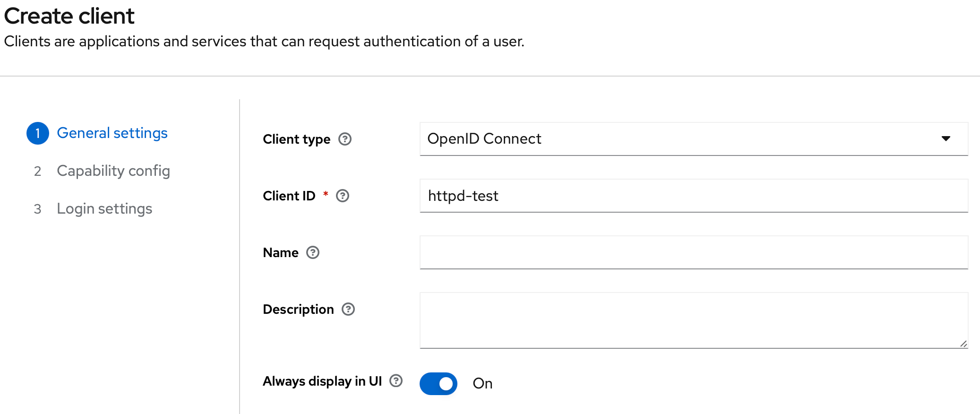Viewport: 980px width, 414px height.
Task: Click the 'Name' field label
Action: pyautogui.click(x=281, y=252)
